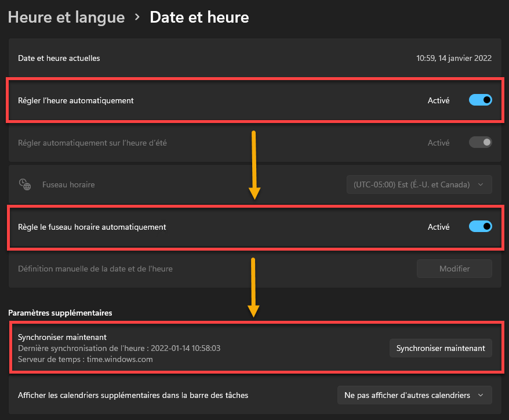Click the breadcrumb chevron after Heure et langue

(137, 17)
